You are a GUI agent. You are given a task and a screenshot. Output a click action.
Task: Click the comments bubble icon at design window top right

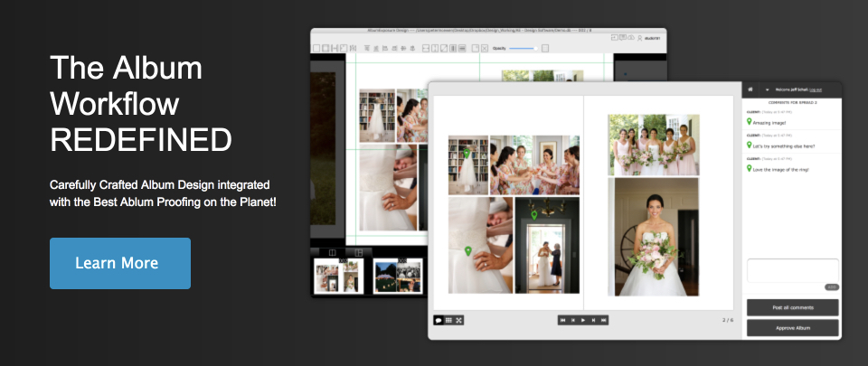click(622, 38)
